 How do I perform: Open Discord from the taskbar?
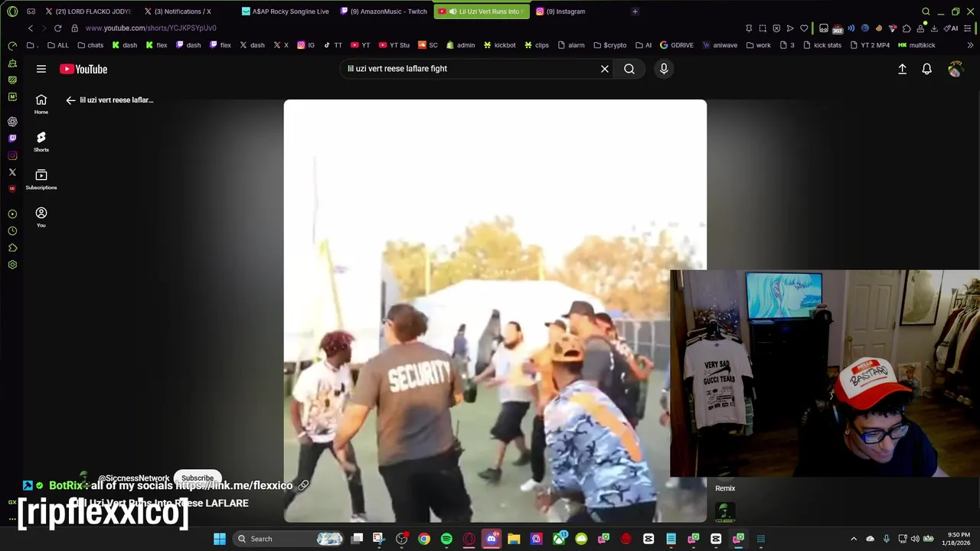point(492,539)
